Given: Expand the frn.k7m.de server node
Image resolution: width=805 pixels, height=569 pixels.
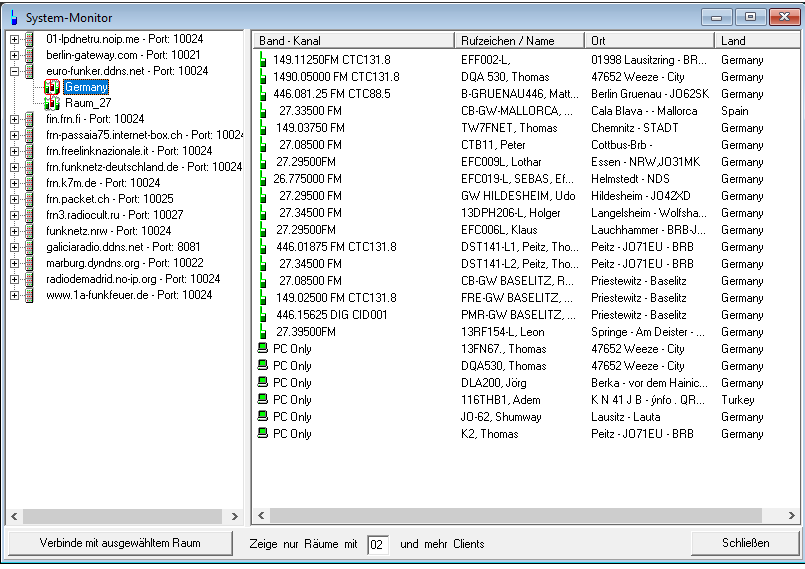Looking at the screenshot, I should pos(14,183).
